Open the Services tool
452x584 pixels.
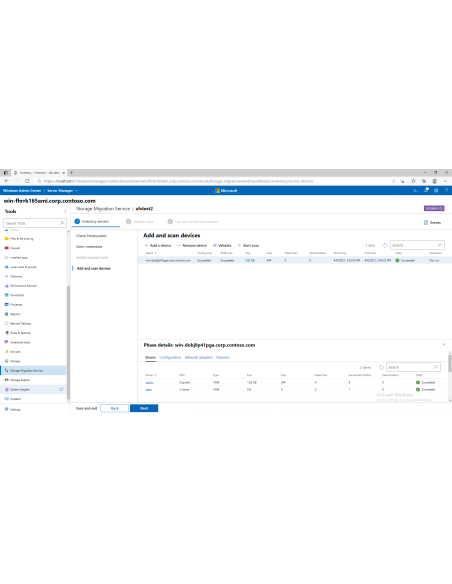[15, 352]
